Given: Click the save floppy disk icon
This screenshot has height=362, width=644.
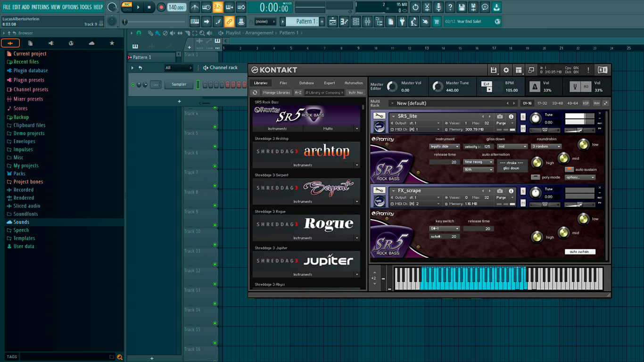Looking at the screenshot, I should tap(462, 7).
